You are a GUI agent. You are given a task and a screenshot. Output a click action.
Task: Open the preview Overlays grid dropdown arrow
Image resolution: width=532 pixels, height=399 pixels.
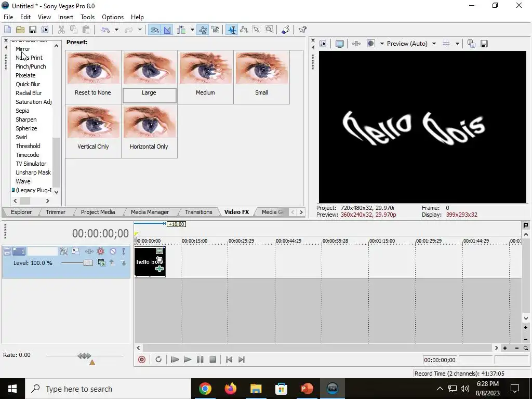(x=457, y=44)
